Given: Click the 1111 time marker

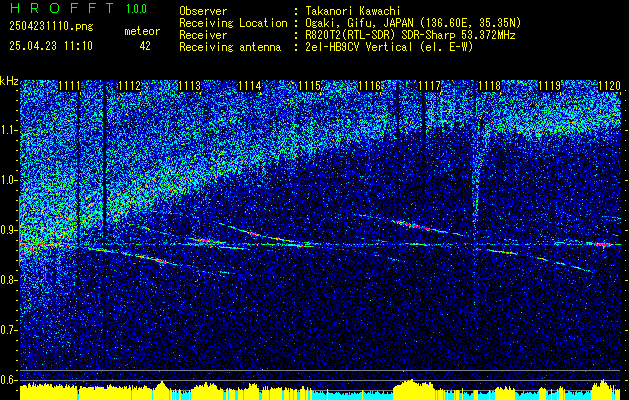Looking at the screenshot, I should pyautogui.click(x=69, y=86).
